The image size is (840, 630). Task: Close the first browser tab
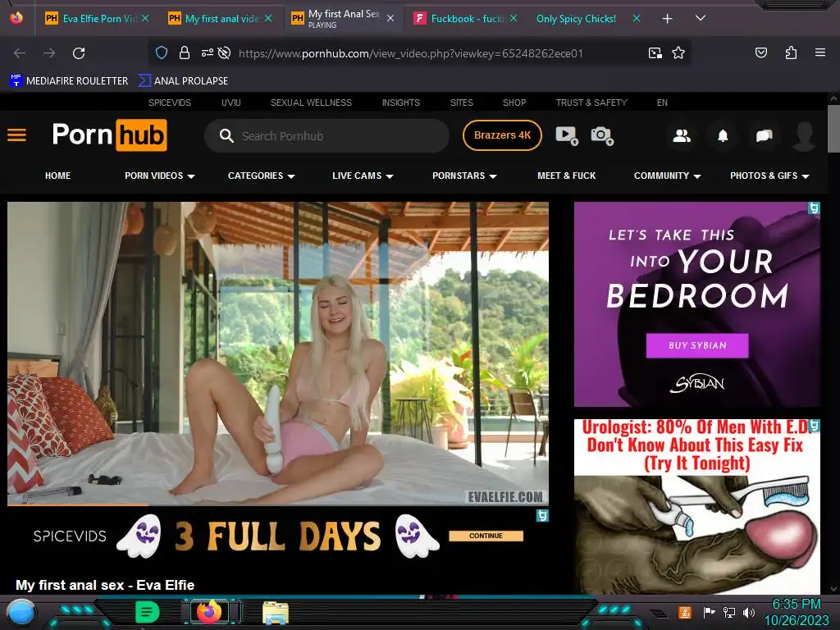pyautogui.click(x=145, y=18)
